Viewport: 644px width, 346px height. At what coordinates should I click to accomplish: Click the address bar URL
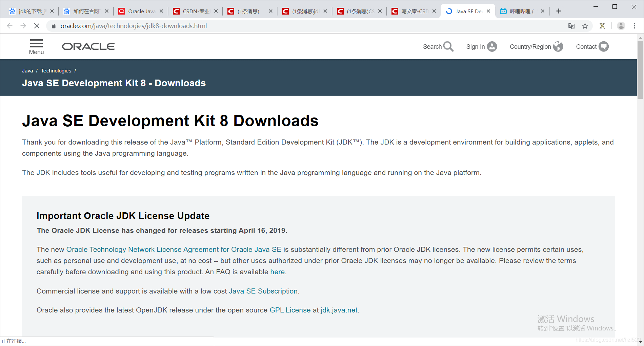(134, 26)
